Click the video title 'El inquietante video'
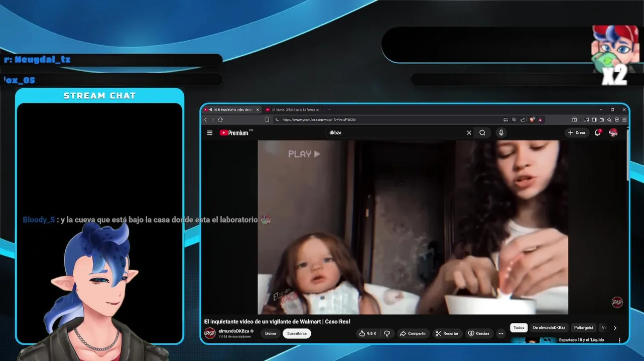Screen dimensions: 644x361 [277, 321]
